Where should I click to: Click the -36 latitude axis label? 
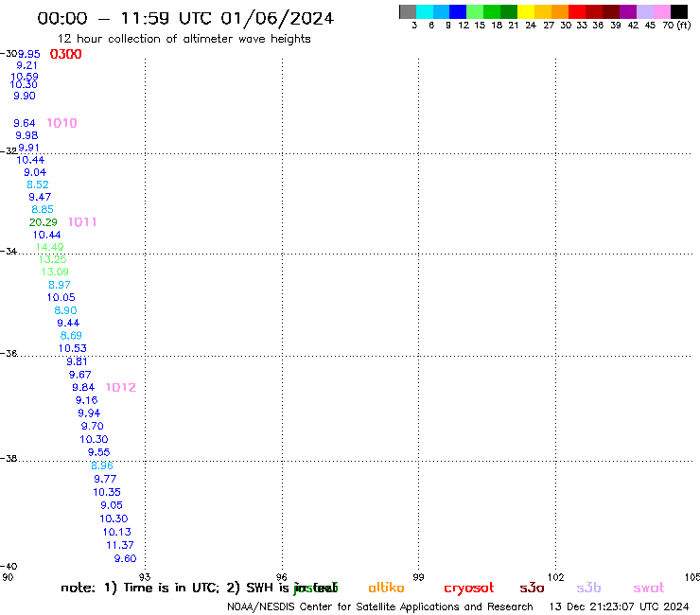pyautogui.click(x=9, y=354)
